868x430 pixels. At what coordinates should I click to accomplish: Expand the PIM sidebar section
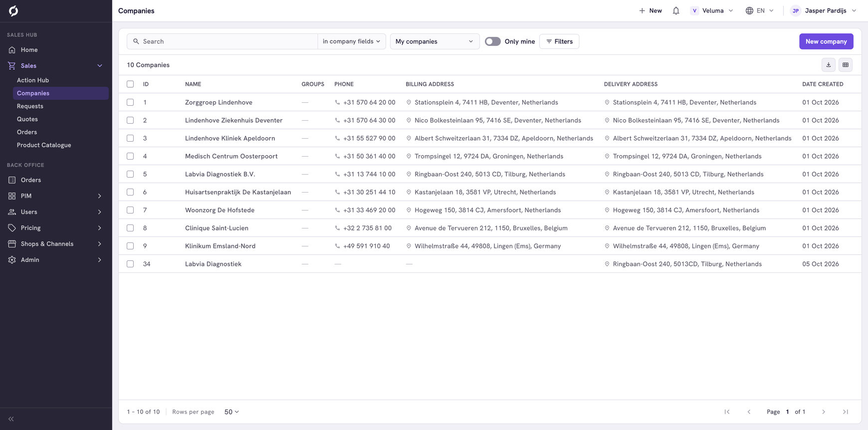point(56,196)
